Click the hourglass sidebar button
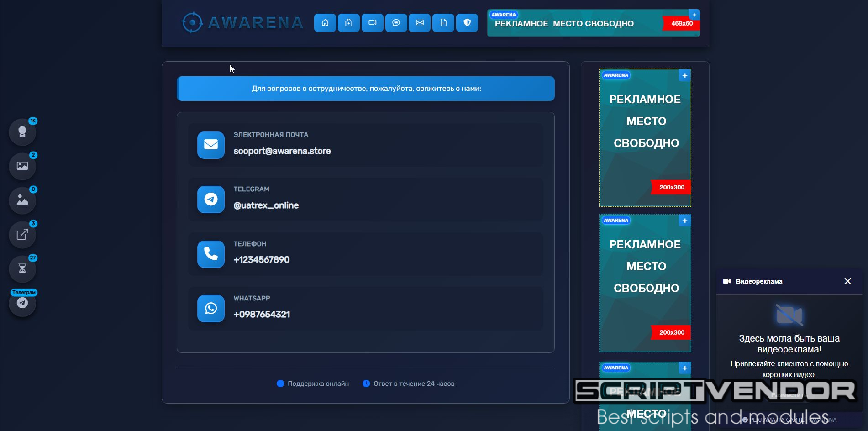The height and width of the screenshot is (431, 868). (22, 268)
